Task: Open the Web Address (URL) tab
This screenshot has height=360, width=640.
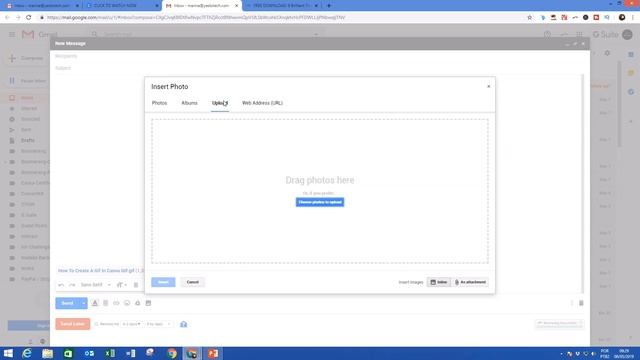Action: pos(262,103)
